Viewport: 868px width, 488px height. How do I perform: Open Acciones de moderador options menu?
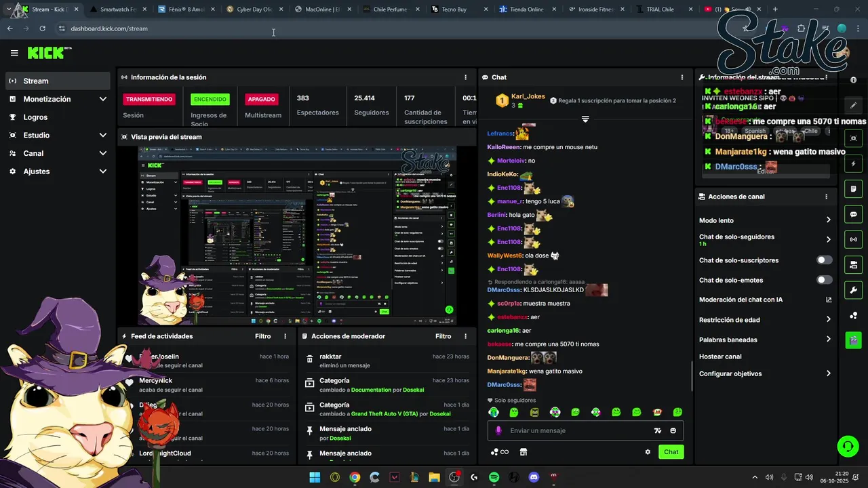click(x=465, y=336)
